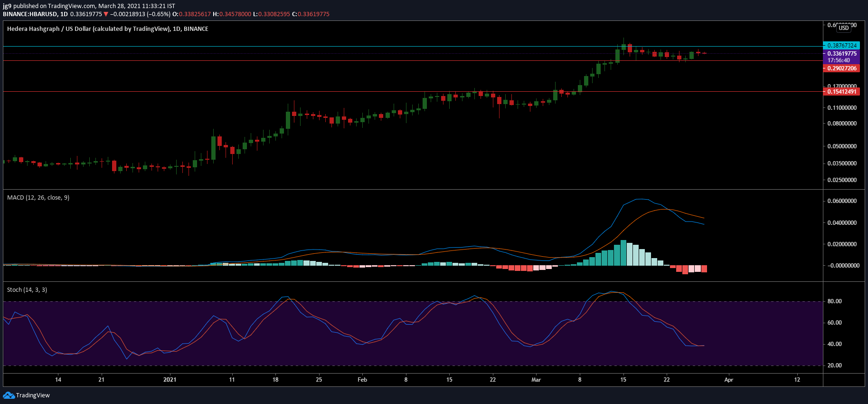The width and height of the screenshot is (868, 404).
Task: Click the red down-arrow price change indicator
Action: (x=106, y=14)
